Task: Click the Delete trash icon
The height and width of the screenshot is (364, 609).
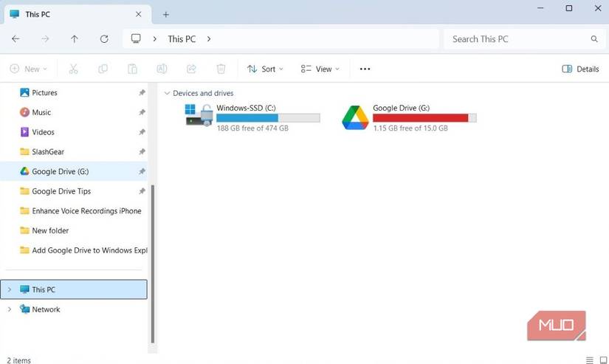Action: [x=221, y=69]
